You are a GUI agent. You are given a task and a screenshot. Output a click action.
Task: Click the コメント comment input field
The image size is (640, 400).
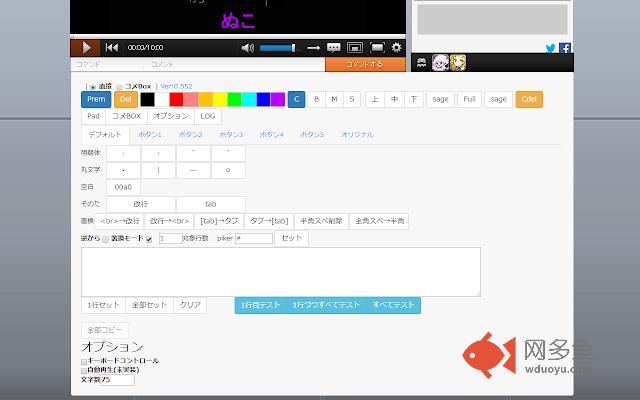coord(235,64)
